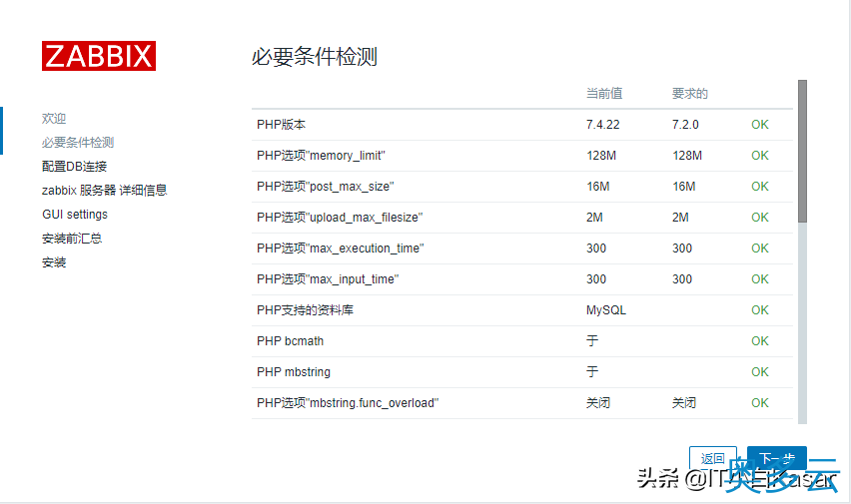The height and width of the screenshot is (504, 851).
Task: Click required value 300 of max_execution_time
Action: pos(682,248)
